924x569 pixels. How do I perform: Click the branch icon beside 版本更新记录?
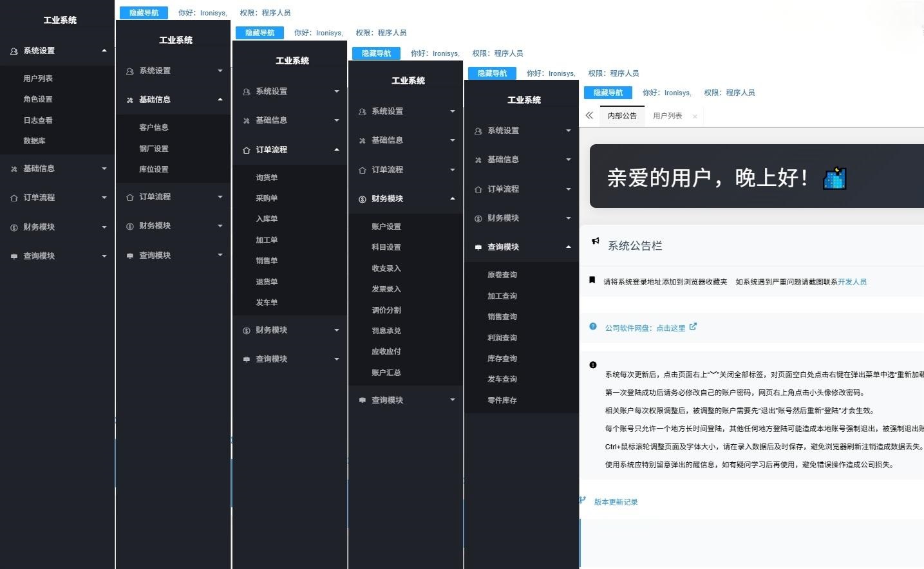click(583, 500)
